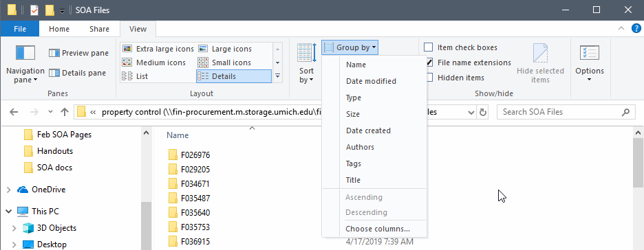
Task: Refresh the current folder view
Action: point(483,112)
